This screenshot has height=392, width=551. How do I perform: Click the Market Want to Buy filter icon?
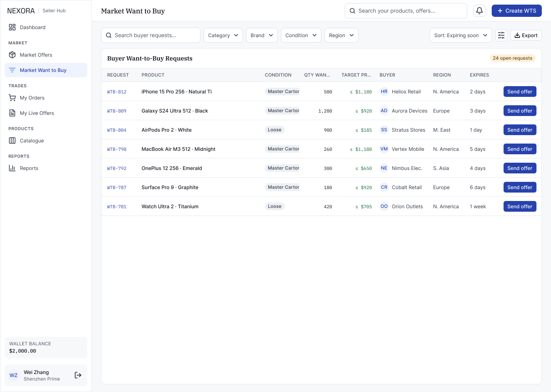tap(12, 70)
